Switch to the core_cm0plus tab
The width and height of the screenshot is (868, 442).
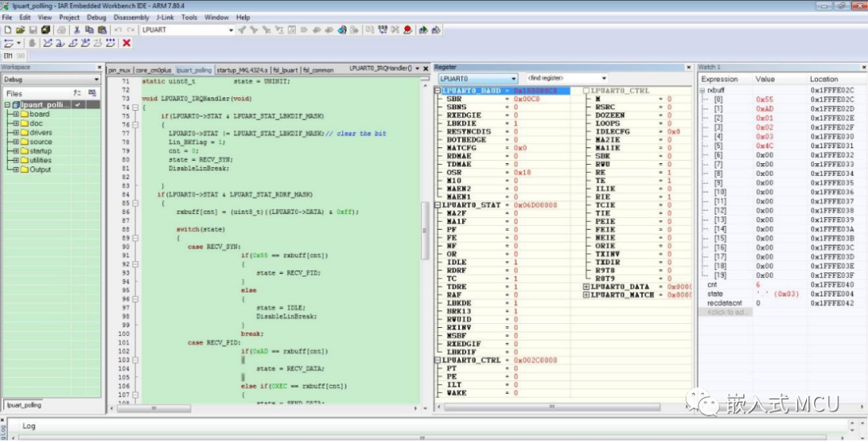(154, 70)
